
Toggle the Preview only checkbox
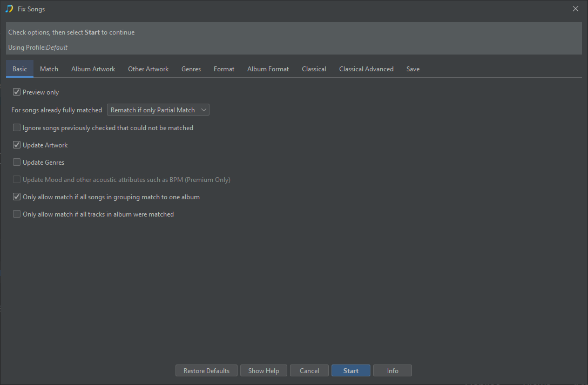tap(17, 92)
